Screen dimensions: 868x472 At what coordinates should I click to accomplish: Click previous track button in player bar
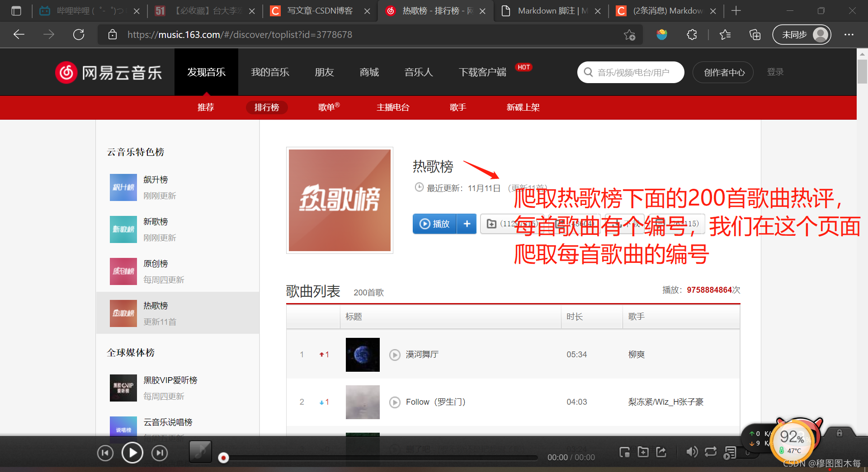105,453
